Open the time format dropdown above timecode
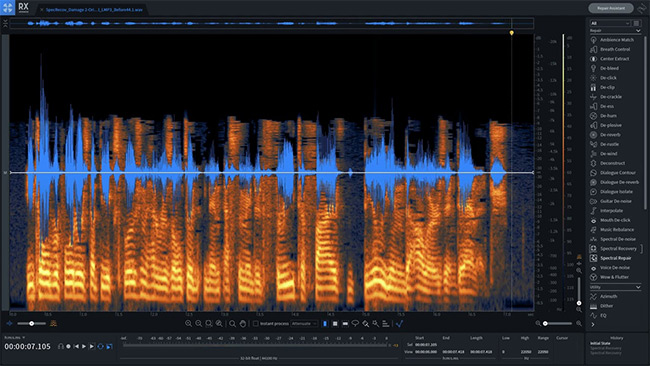The height and width of the screenshot is (366, 650). 15,338
